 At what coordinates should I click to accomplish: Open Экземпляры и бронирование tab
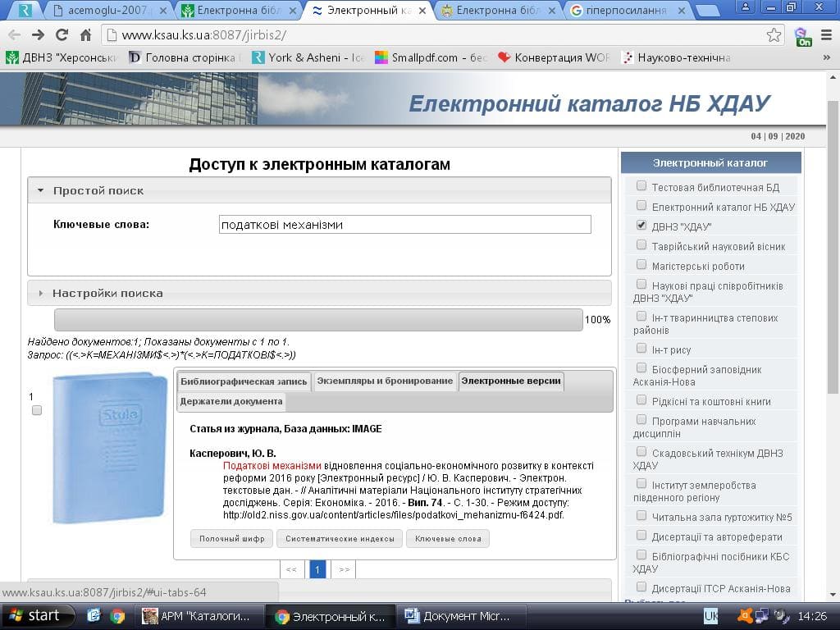pyautogui.click(x=385, y=381)
